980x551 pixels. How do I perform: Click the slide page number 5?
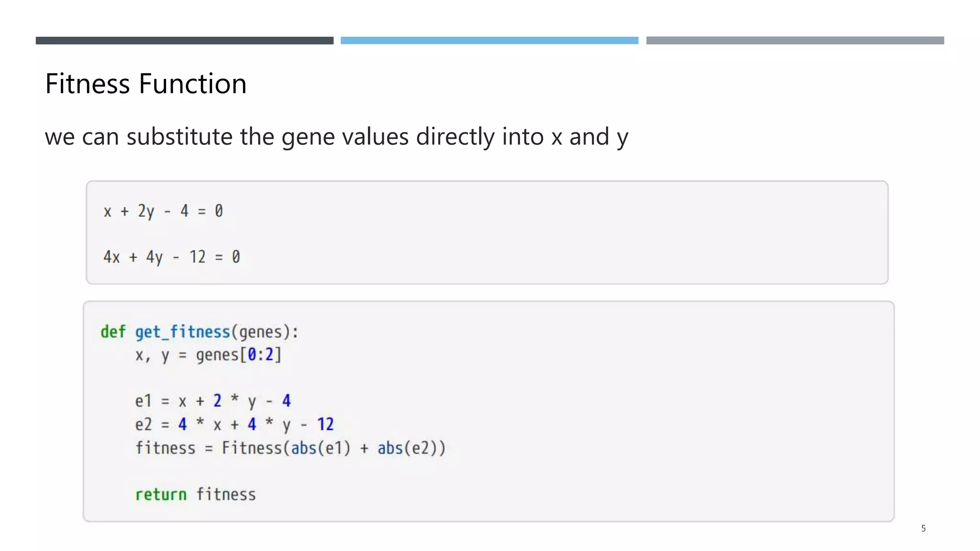coord(923,529)
